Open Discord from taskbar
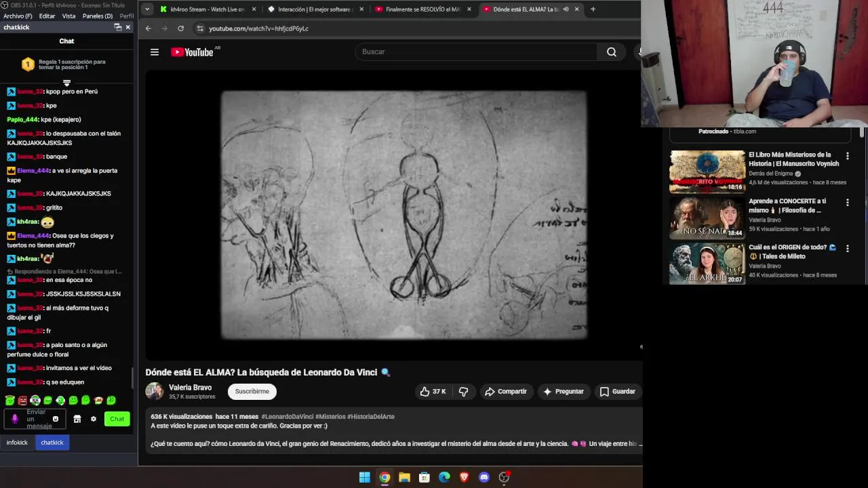This screenshot has width=868, height=488. coord(484,477)
